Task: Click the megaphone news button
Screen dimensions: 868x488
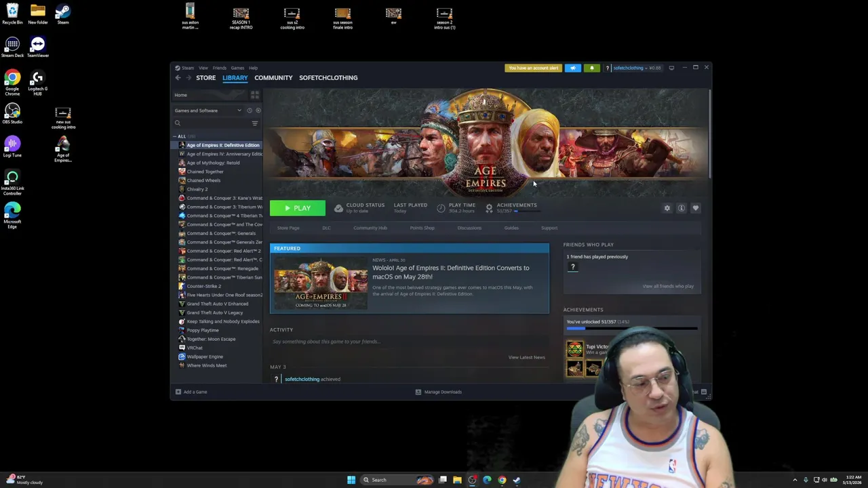Action: 573,68
